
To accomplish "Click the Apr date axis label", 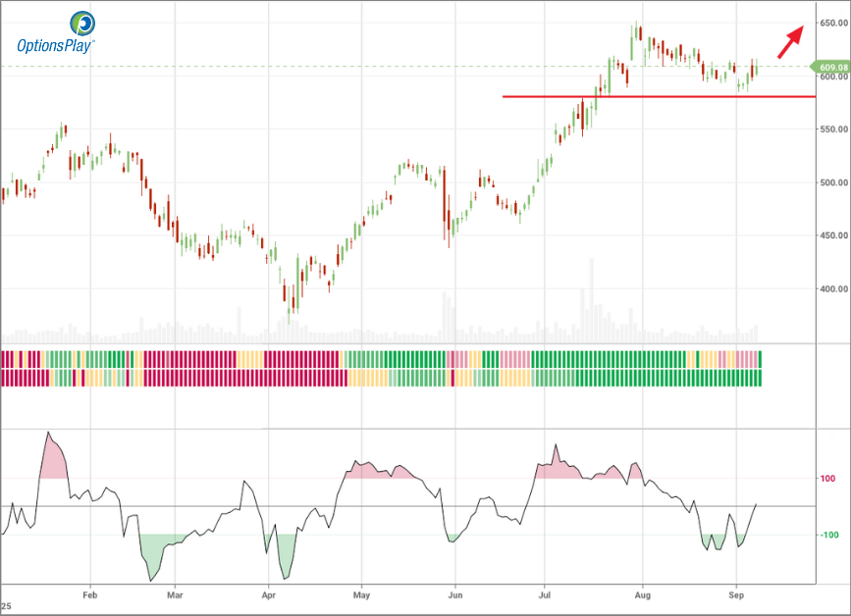I will [x=269, y=594].
